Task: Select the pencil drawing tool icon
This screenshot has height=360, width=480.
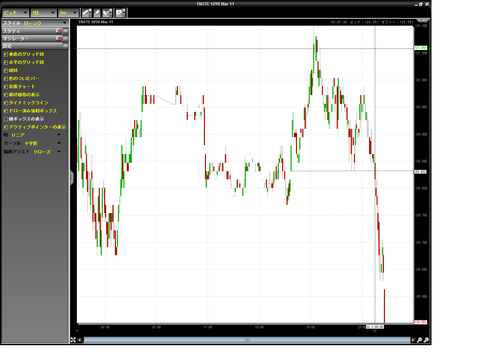Action: pyautogui.click(x=97, y=13)
